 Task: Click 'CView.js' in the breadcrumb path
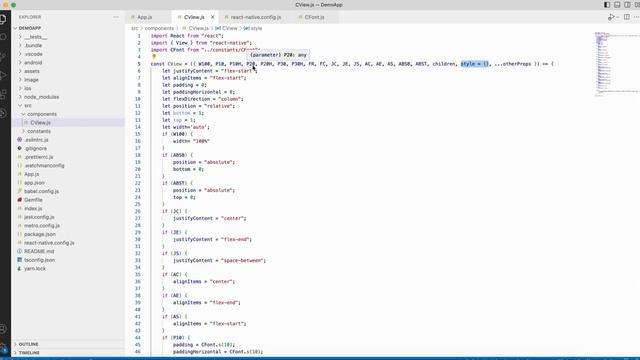pyautogui.click(x=198, y=28)
